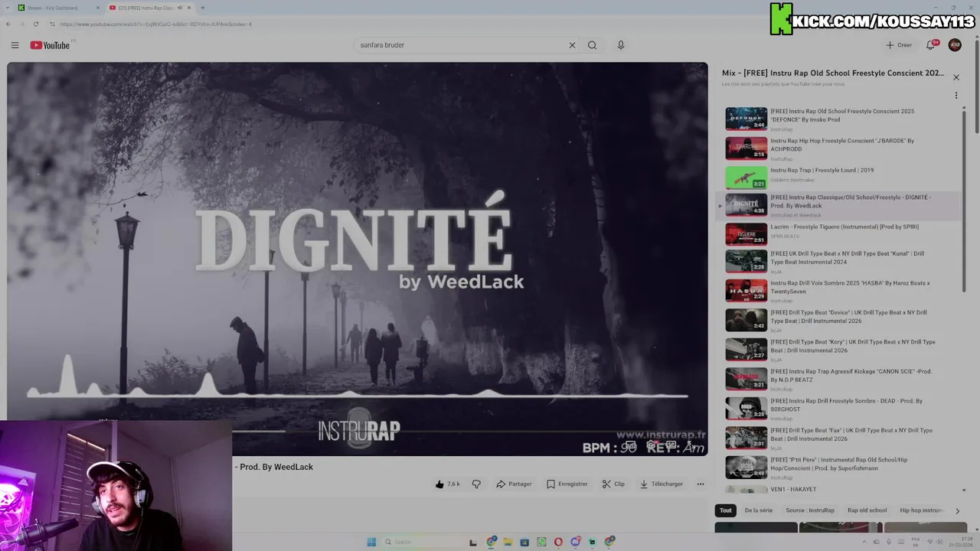This screenshot has height=551, width=980.
Task: Reload the page in the browser
Action: coord(35,24)
